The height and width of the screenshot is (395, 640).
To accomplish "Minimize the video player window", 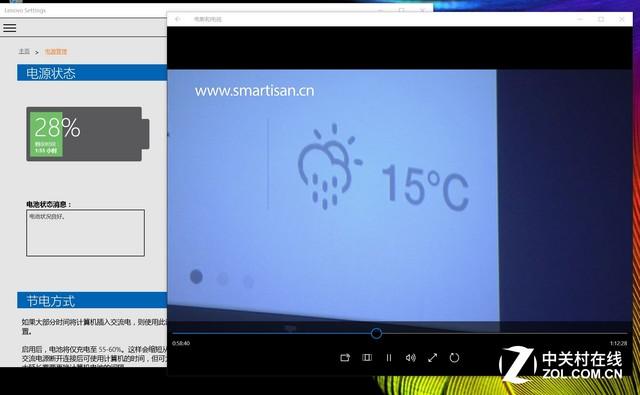I will [x=580, y=19].
